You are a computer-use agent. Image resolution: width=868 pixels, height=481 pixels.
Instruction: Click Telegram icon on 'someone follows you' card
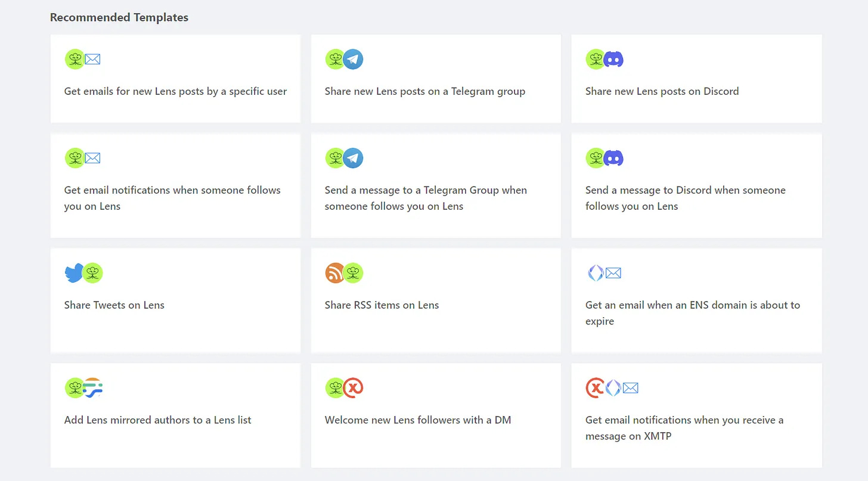click(x=354, y=158)
